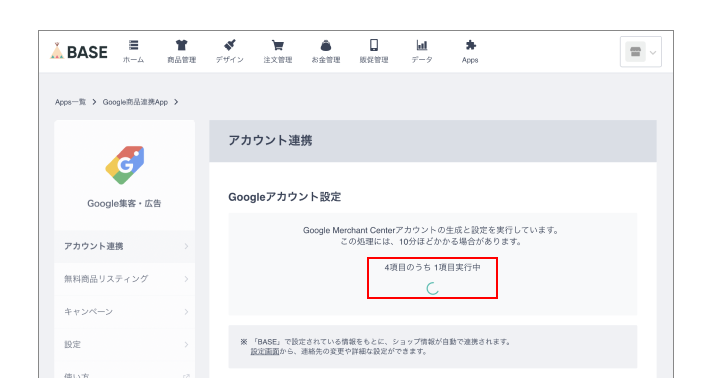
Task: Expand chevron beside アカウント連携
Action: (x=186, y=246)
